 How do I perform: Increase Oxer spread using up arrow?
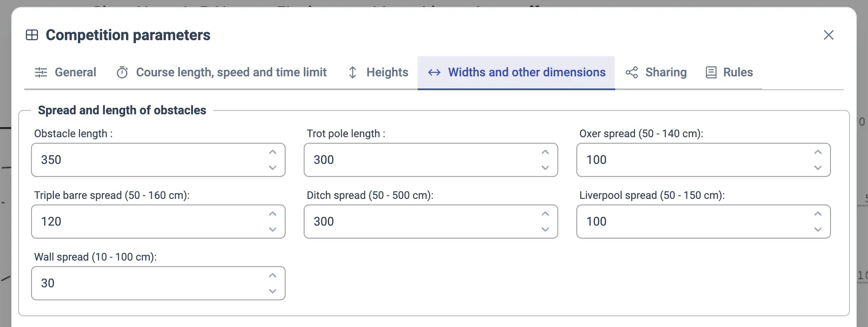[818, 152]
